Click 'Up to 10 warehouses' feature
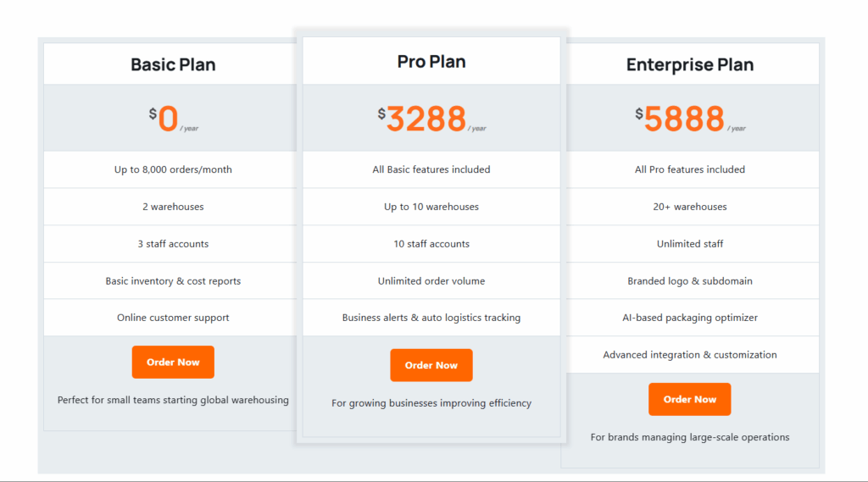Image resolution: width=868 pixels, height=482 pixels. 431,207
